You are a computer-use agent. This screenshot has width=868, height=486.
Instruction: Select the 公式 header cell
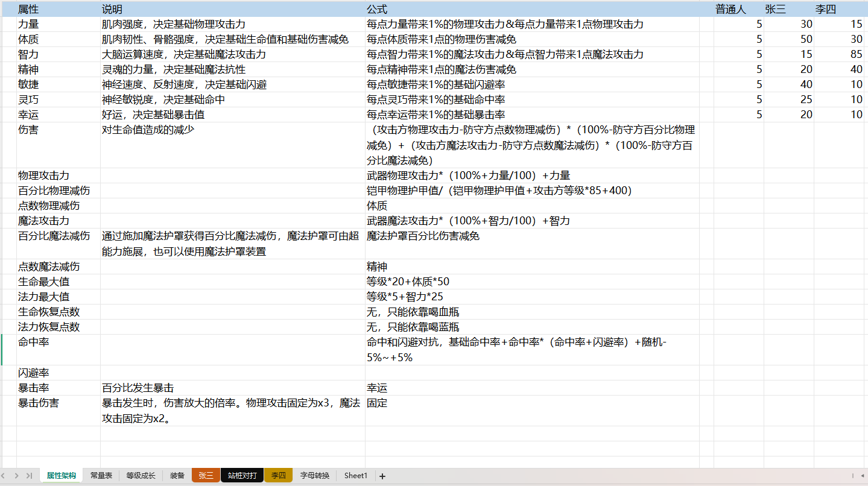531,9
